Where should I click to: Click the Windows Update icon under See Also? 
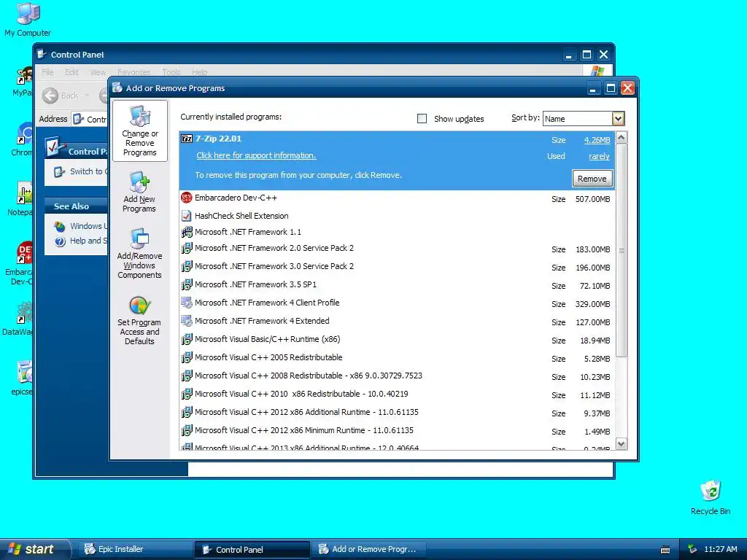pos(60,226)
